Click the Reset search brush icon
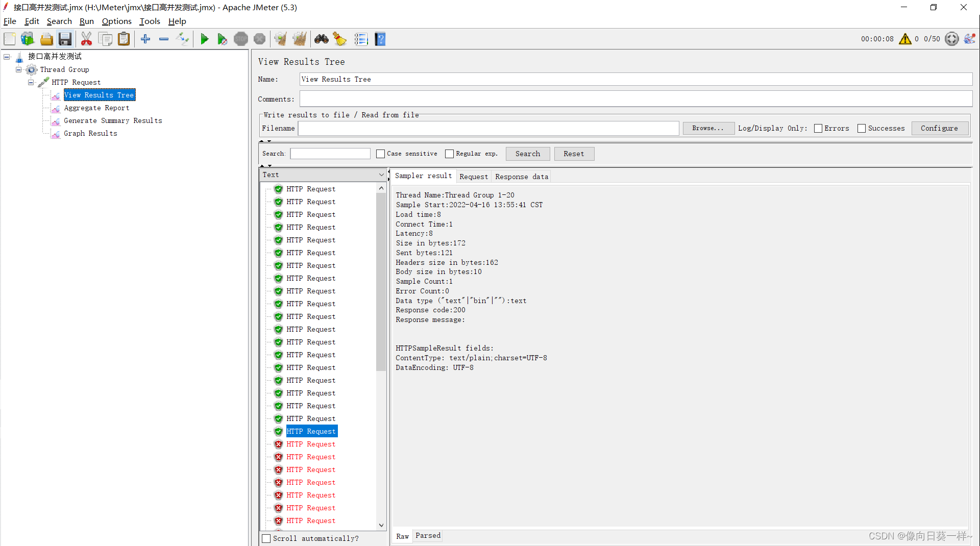The image size is (980, 546). 340,39
